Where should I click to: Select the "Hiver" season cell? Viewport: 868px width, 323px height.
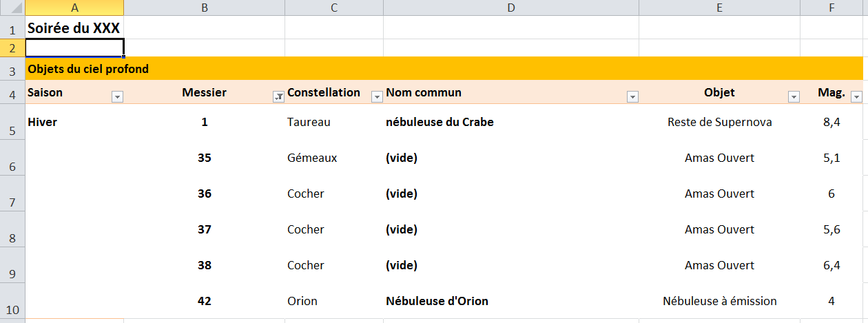click(43, 122)
